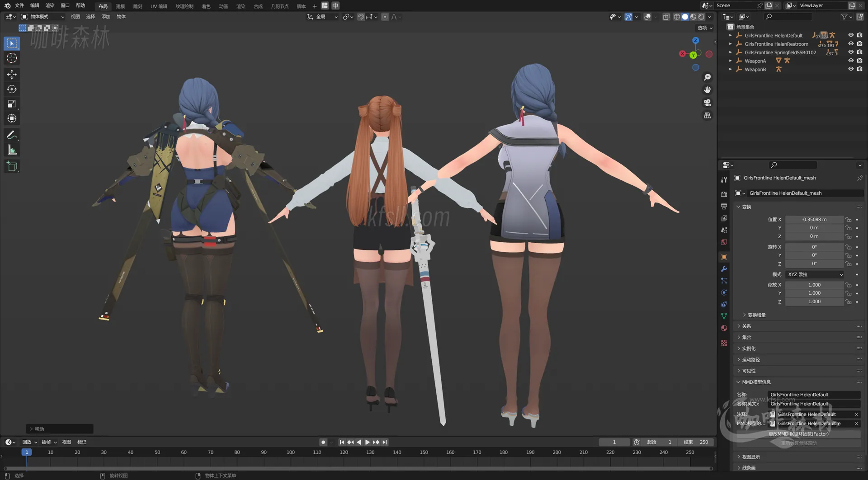
Task: Switch viewport to rendered shading mode
Action: pyautogui.click(x=701, y=17)
